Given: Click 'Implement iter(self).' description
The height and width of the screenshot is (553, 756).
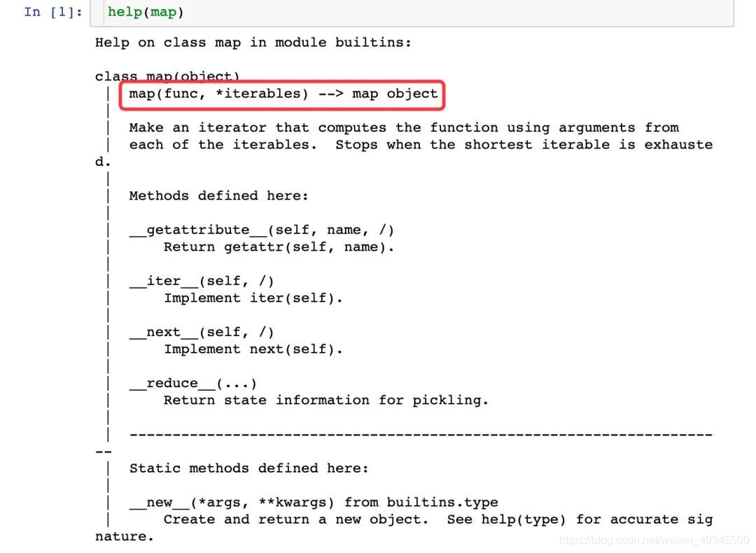Looking at the screenshot, I should tap(253, 298).
